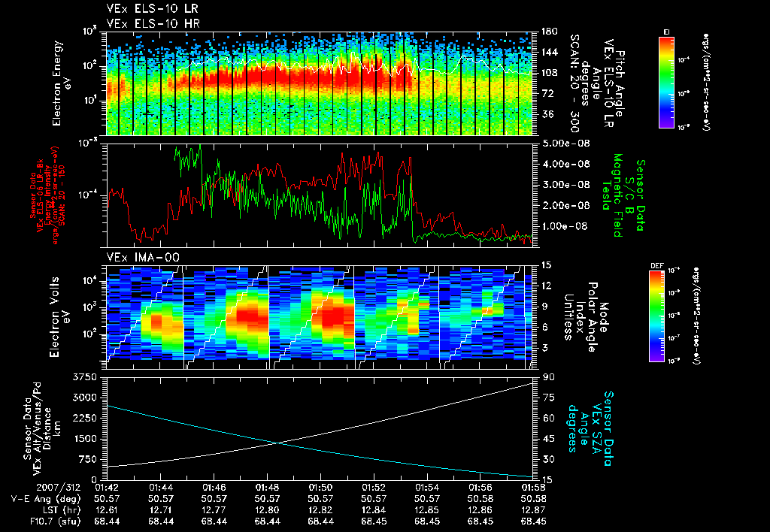Image resolution: width=770 pixels, height=532 pixels.
Task: Click the '01:52' time tick label
Action: coord(374,488)
